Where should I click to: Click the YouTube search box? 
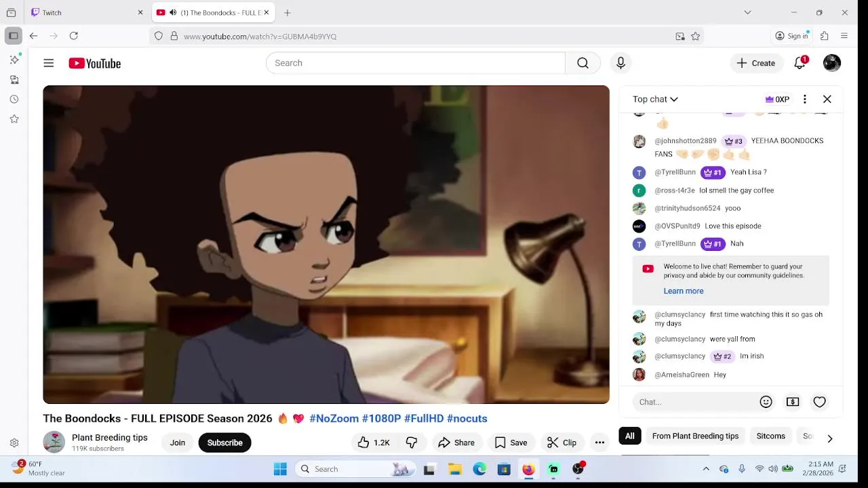pos(416,63)
